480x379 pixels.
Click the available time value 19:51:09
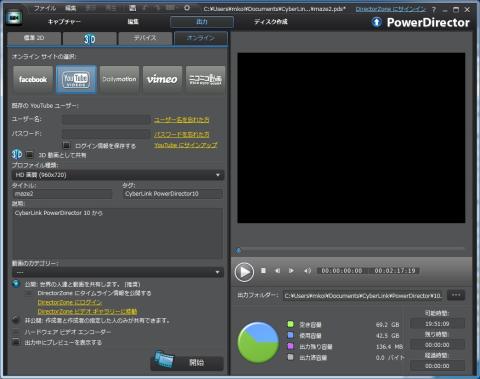click(x=437, y=324)
